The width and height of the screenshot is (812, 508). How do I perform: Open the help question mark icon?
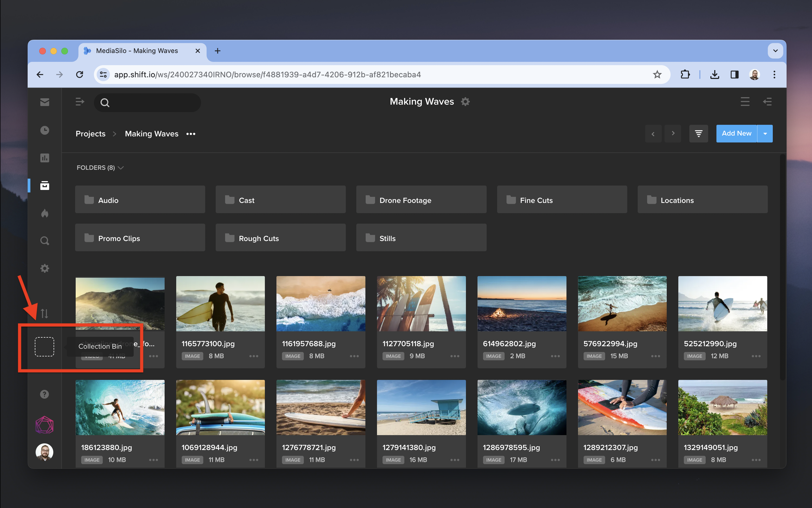point(44,394)
